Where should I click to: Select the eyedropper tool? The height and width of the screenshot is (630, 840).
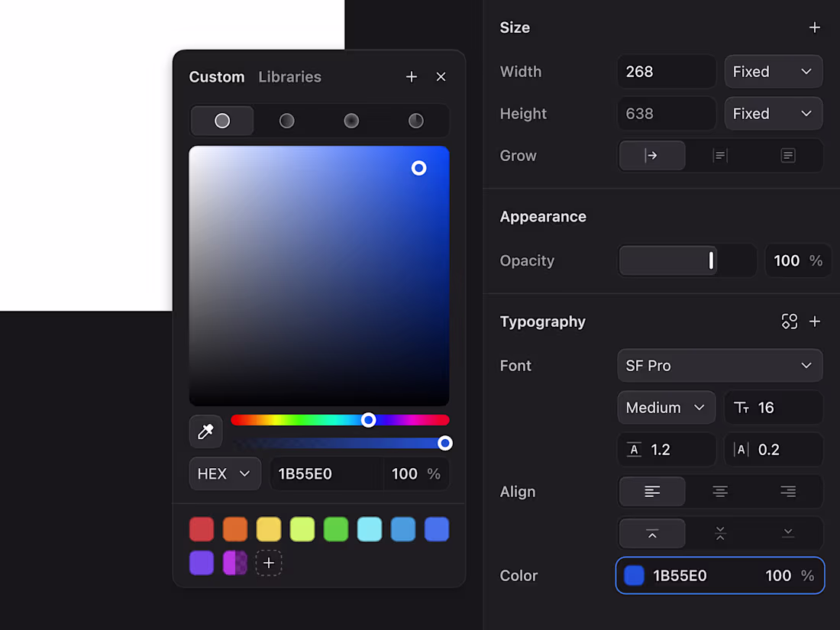tap(205, 431)
